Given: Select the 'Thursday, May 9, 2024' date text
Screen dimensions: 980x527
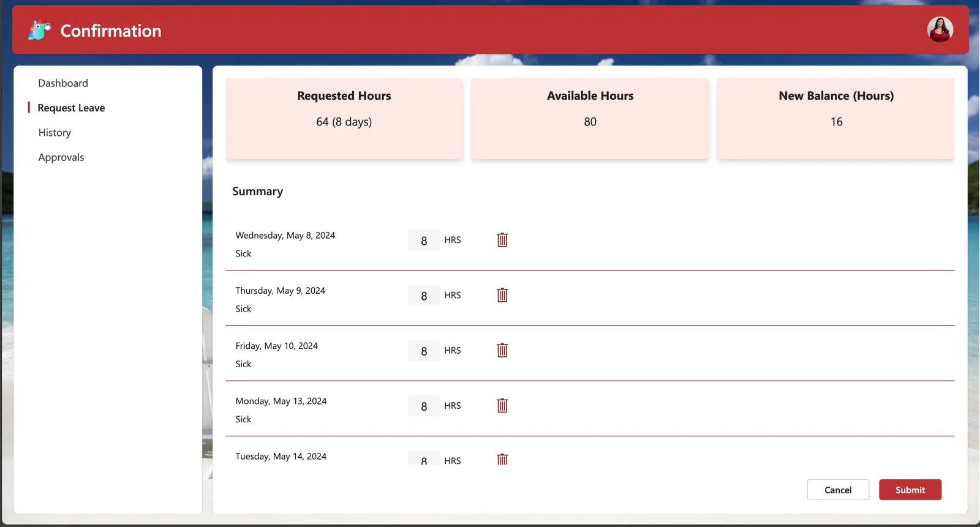Looking at the screenshot, I should 281,291.
